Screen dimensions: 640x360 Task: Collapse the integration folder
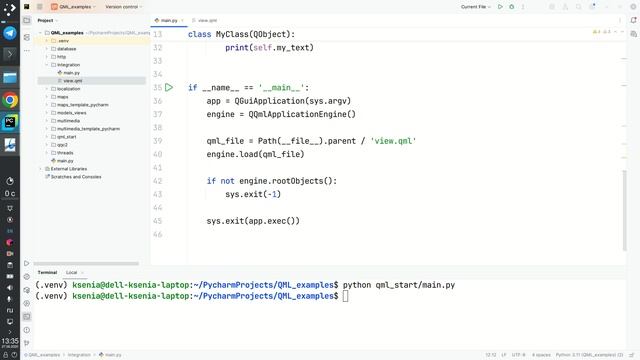pyautogui.click(x=47, y=65)
